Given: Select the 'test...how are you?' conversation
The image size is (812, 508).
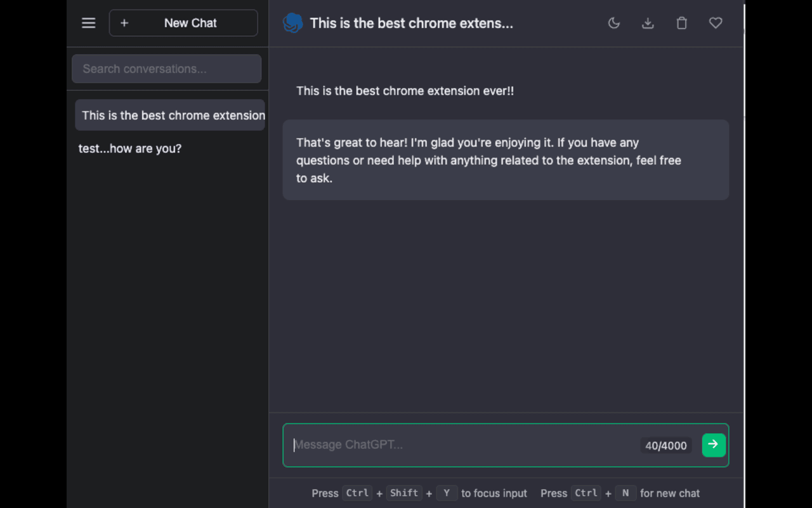Looking at the screenshot, I should (130, 149).
